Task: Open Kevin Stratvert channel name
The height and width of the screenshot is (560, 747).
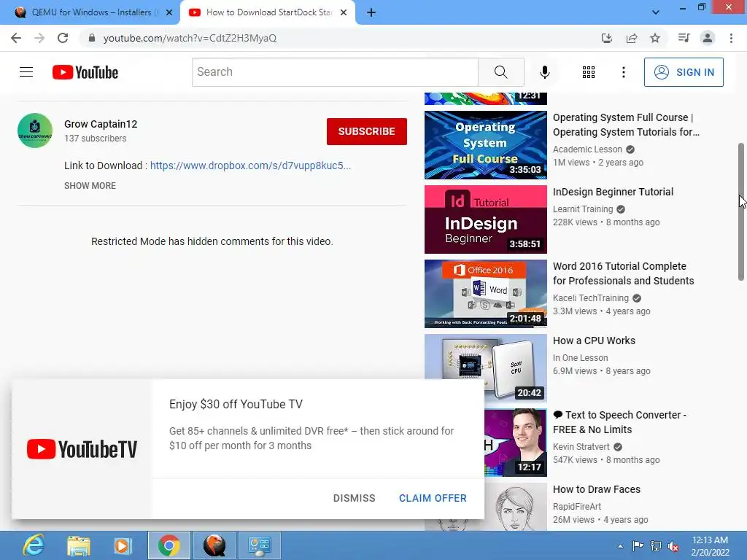Action: pos(581,447)
